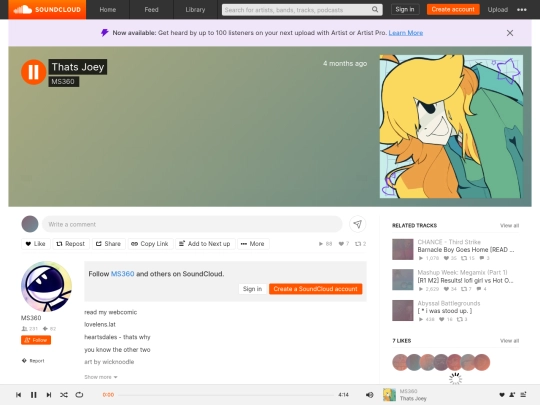Skip to previous track
Image resolution: width=540 pixels, height=405 pixels.
pos(19,395)
